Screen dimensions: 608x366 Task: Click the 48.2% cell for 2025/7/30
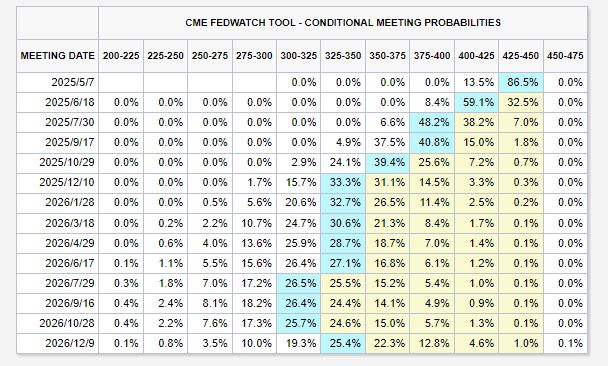click(x=432, y=123)
